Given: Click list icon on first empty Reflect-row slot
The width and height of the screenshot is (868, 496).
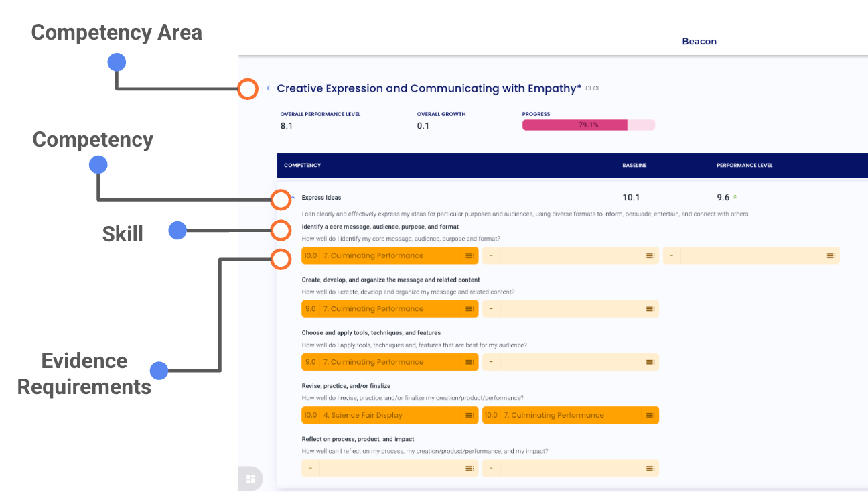Looking at the screenshot, I should [469, 469].
